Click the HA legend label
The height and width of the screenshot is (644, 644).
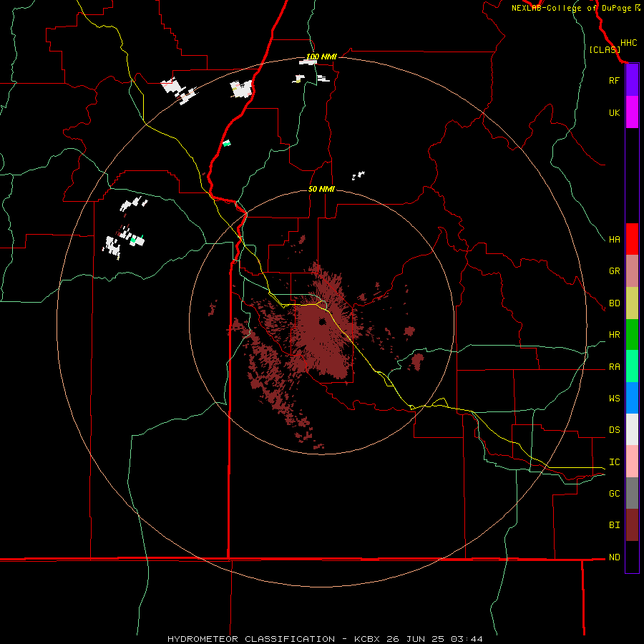pyautogui.click(x=614, y=239)
